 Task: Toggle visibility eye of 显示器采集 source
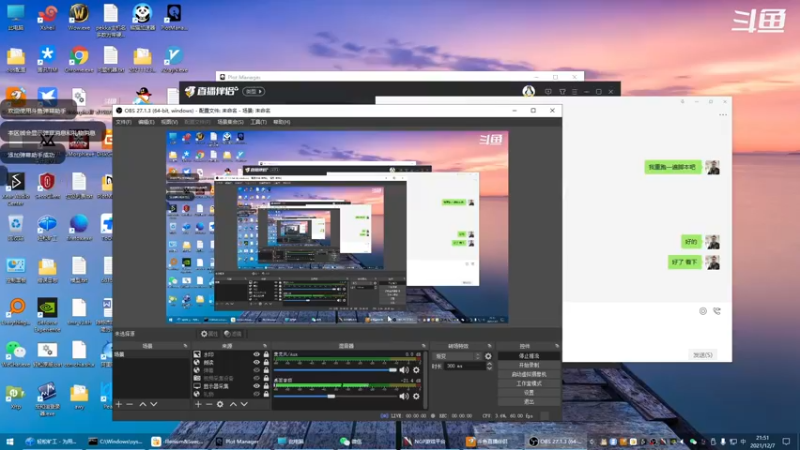coord(257,386)
